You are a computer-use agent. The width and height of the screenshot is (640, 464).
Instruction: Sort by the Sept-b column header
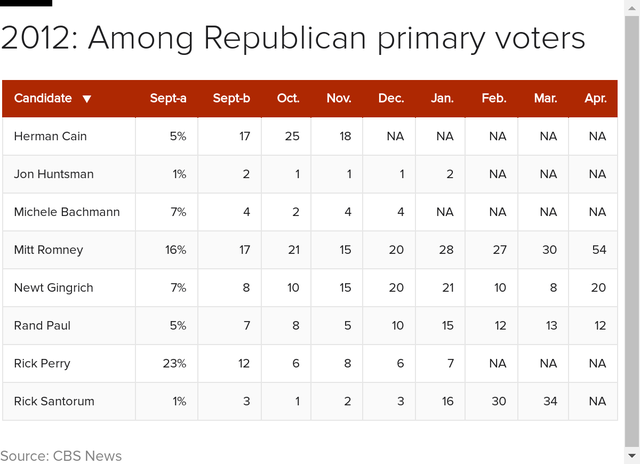(231, 98)
